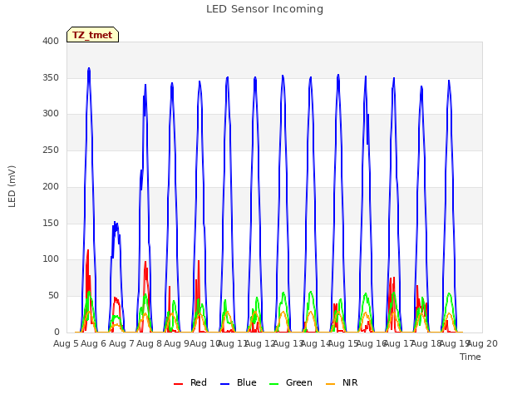Viewport: 532px width, 399px height.
Task: Click the 350 y-axis tick label
Action: pos(51,77)
